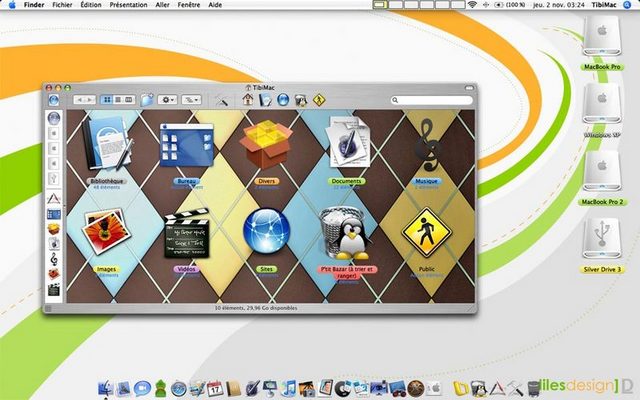Open the Images folder icon

coord(106,232)
